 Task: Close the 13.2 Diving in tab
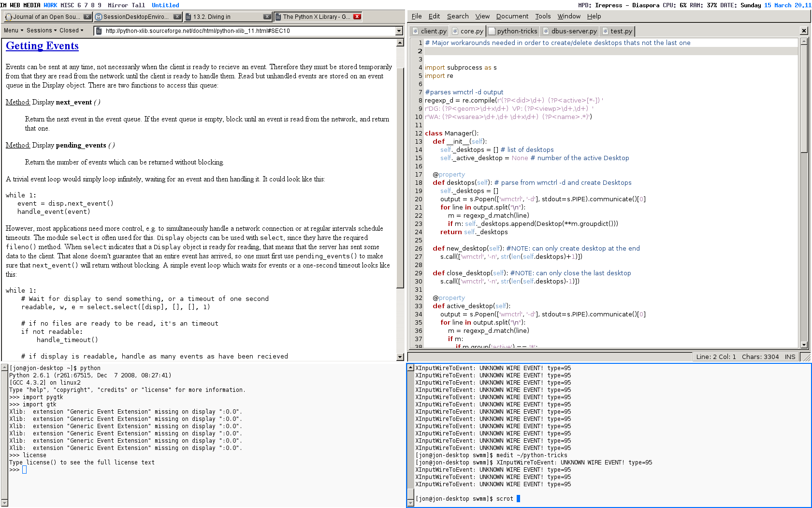(x=267, y=16)
